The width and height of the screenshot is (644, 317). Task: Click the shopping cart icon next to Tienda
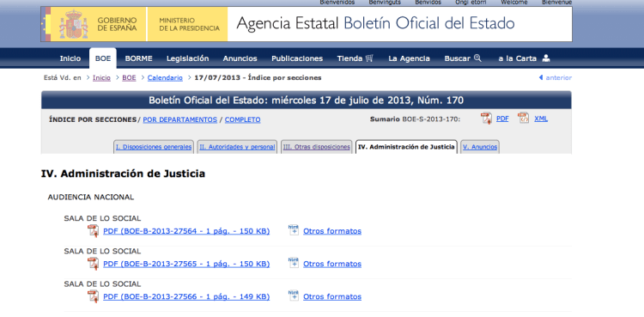(369, 58)
